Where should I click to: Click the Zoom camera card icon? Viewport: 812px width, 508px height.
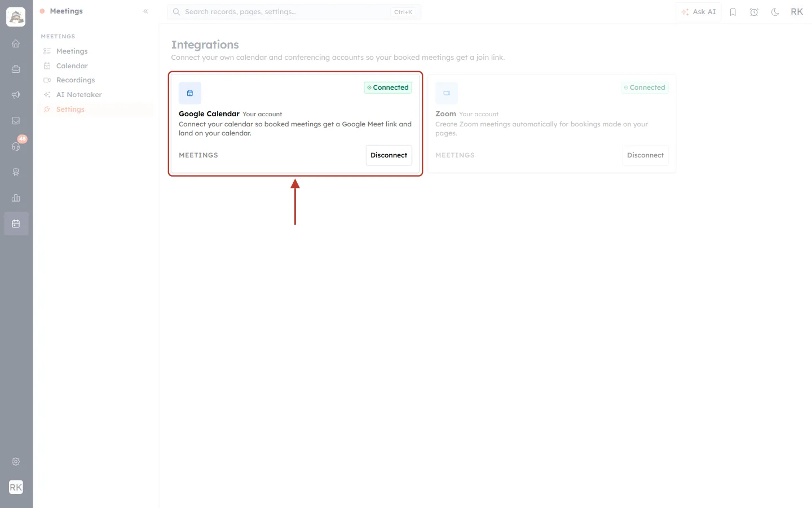point(447,93)
